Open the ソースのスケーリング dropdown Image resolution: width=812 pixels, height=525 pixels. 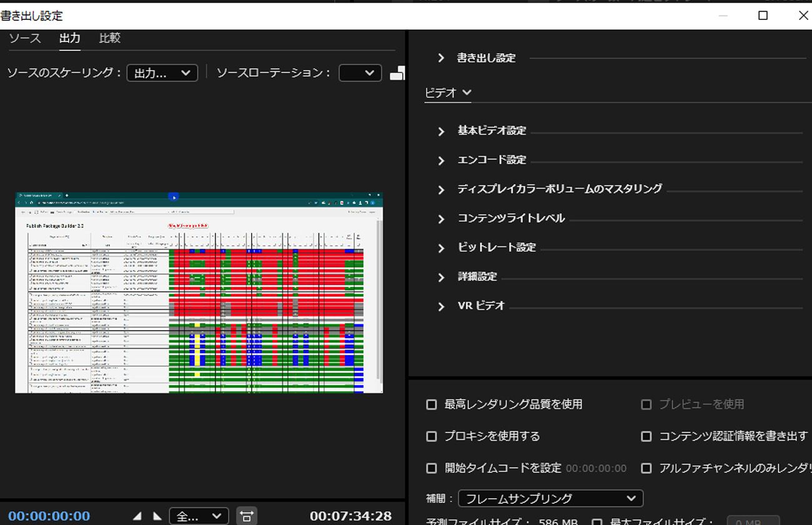pos(162,72)
